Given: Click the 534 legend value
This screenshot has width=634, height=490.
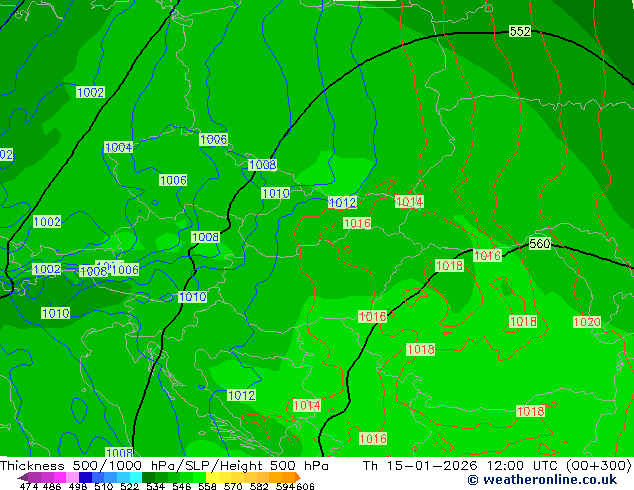Looking at the screenshot, I should [x=155, y=486].
